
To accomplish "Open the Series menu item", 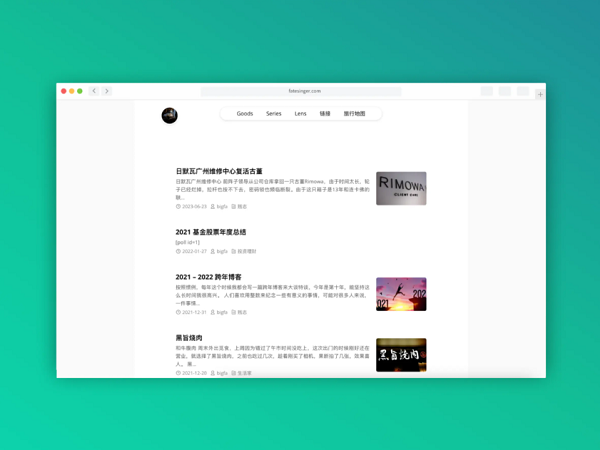I will pyautogui.click(x=274, y=114).
